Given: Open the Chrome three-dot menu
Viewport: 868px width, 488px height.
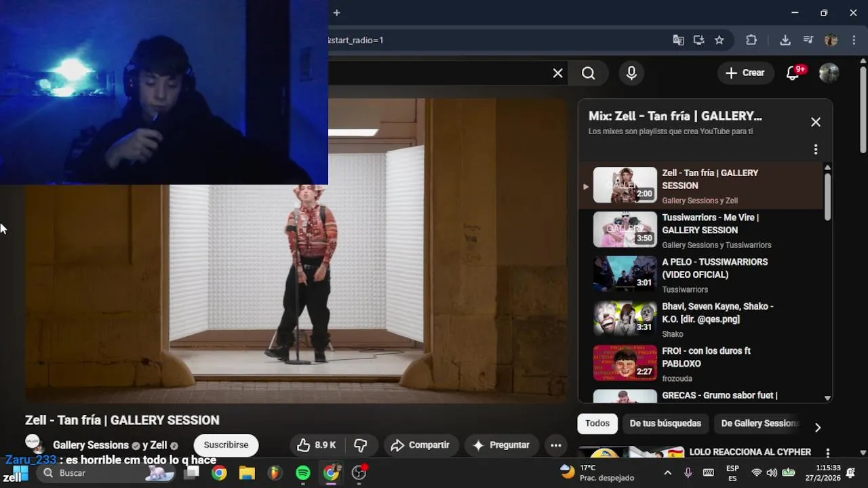Looking at the screenshot, I should point(854,40).
